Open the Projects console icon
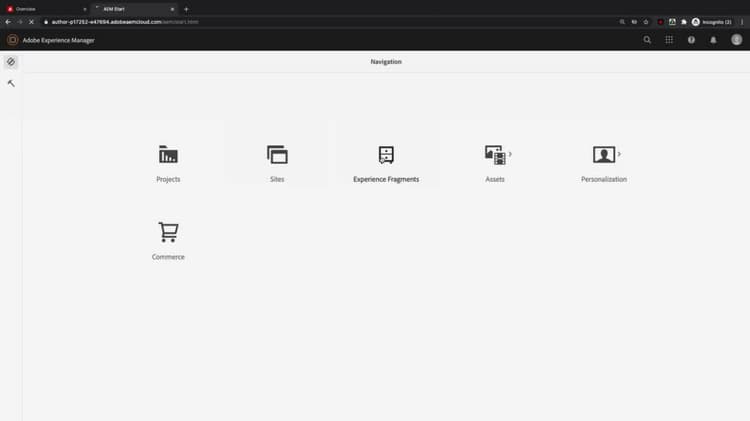750x421 pixels. point(168,155)
